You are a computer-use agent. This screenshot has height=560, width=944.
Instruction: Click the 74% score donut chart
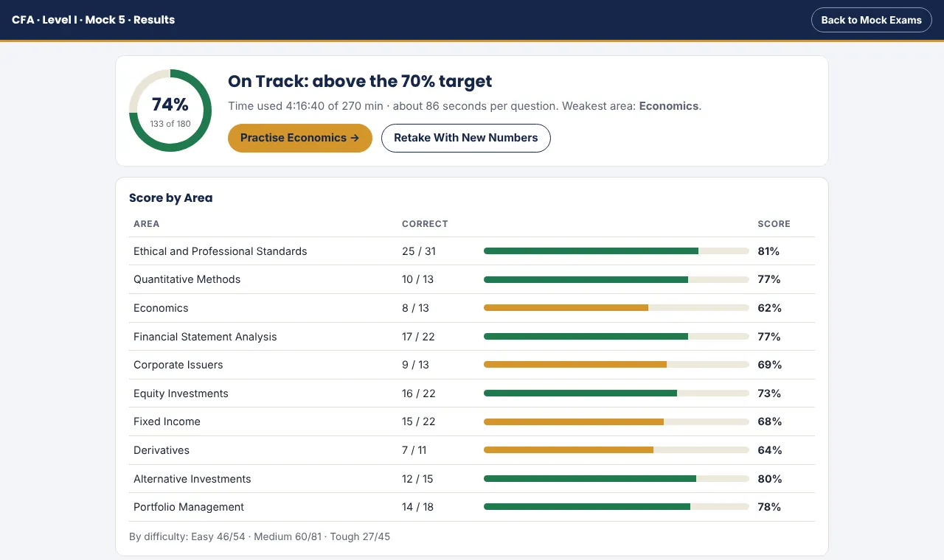click(170, 111)
